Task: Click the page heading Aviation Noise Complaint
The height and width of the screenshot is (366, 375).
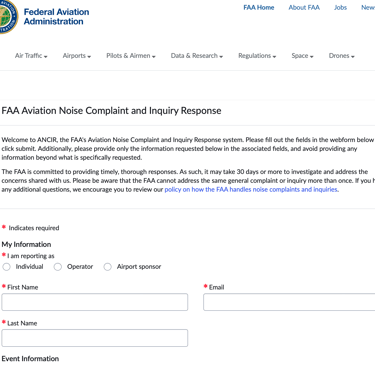Action: [111, 111]
